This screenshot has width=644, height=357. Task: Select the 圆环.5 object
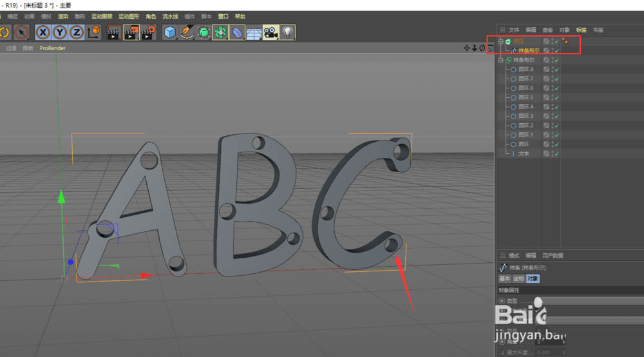tap(526, 97)
